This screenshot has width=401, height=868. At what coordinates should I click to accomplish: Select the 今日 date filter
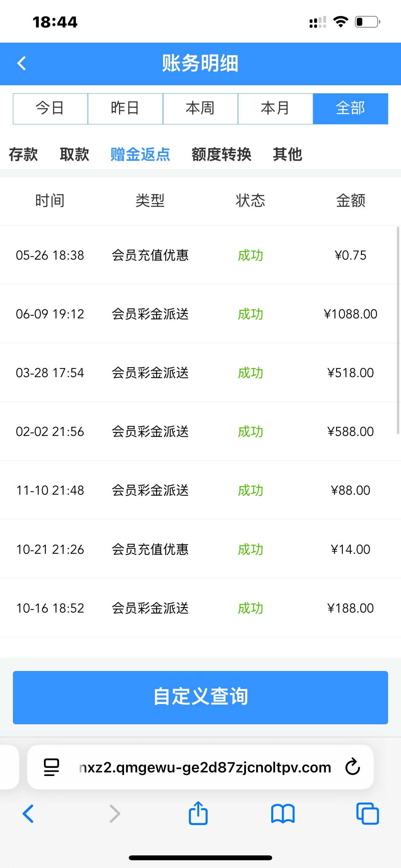tap(50, 108)
